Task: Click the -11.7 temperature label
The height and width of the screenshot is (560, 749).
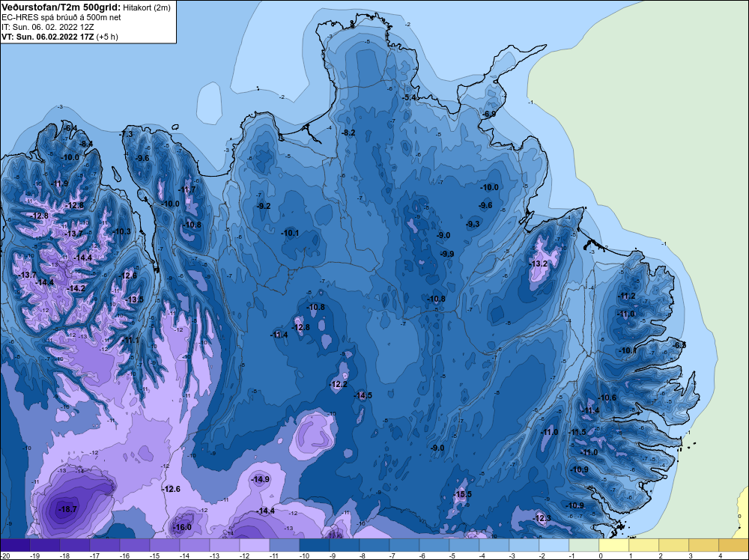Action: [187, 189]
